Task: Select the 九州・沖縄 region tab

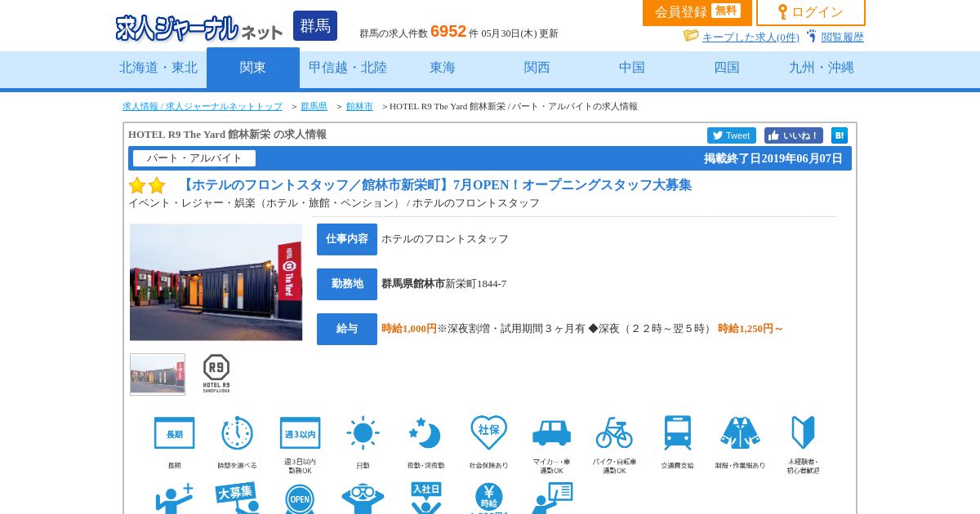Action: coord(822,68)
